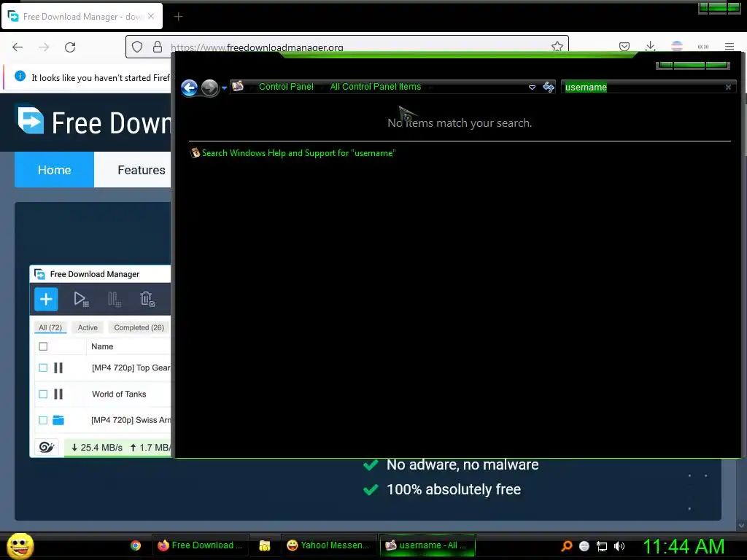Screen dimensions: 747x560
Task: Check the Top Gear download checkbox
Action: tap(43, 367)
